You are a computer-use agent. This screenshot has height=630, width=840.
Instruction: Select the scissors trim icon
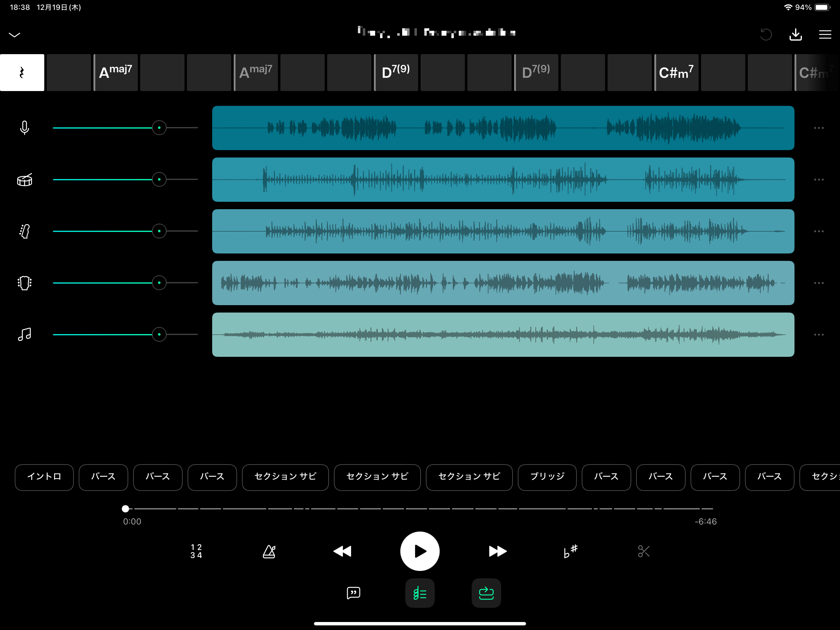pyautogui.click(x=644, y=551)
